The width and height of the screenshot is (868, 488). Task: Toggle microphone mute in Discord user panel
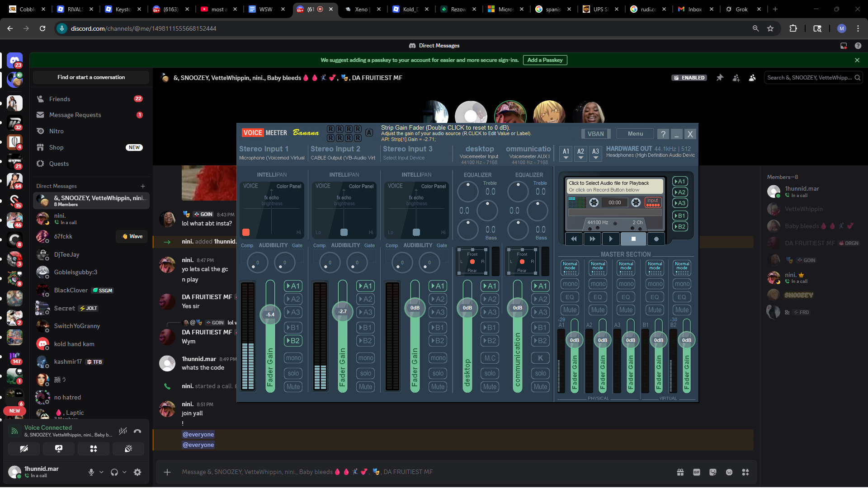[91, 472]
